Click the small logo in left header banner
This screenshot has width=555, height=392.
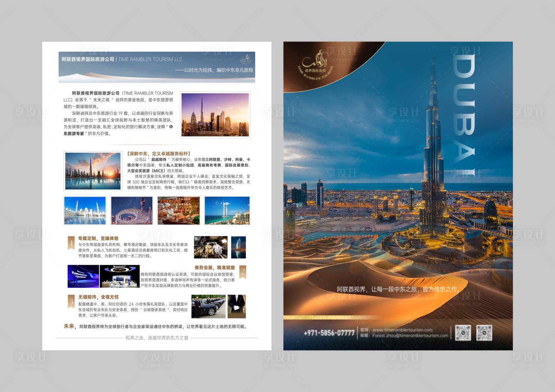246,59
